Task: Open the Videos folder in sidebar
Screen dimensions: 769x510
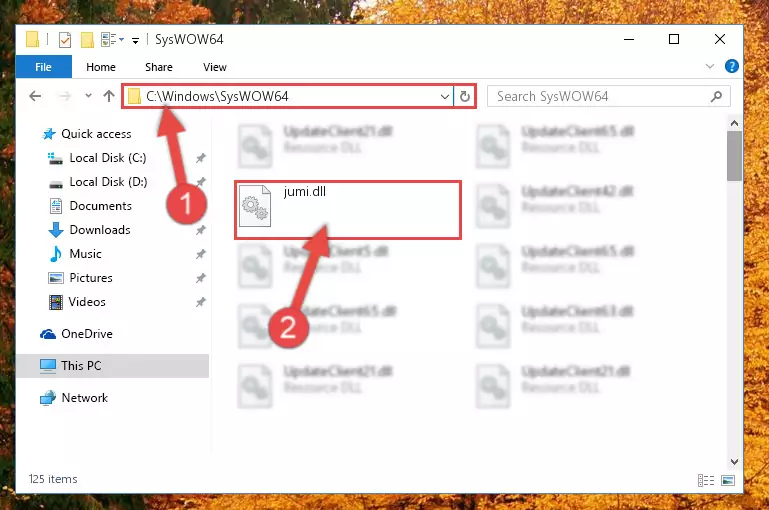Action: pyautogui.click(x=87, y=302)
